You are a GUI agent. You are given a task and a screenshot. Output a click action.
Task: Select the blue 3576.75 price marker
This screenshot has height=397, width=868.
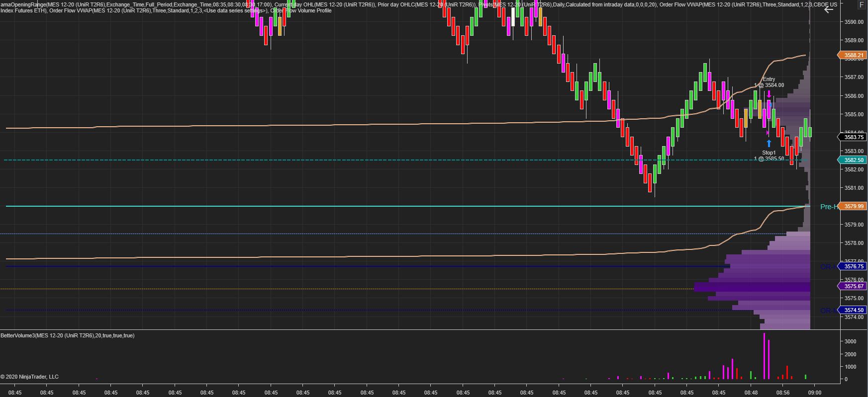click(852, 266)
